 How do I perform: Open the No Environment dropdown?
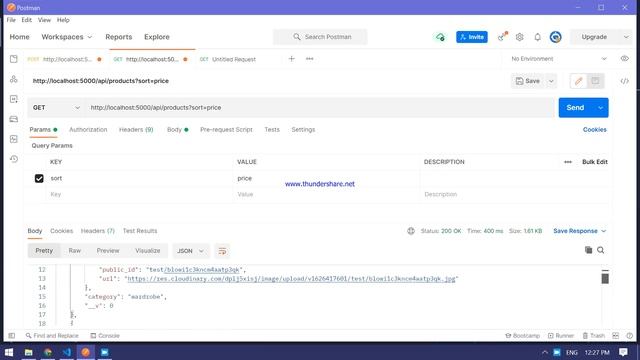[x=558, y=59]
